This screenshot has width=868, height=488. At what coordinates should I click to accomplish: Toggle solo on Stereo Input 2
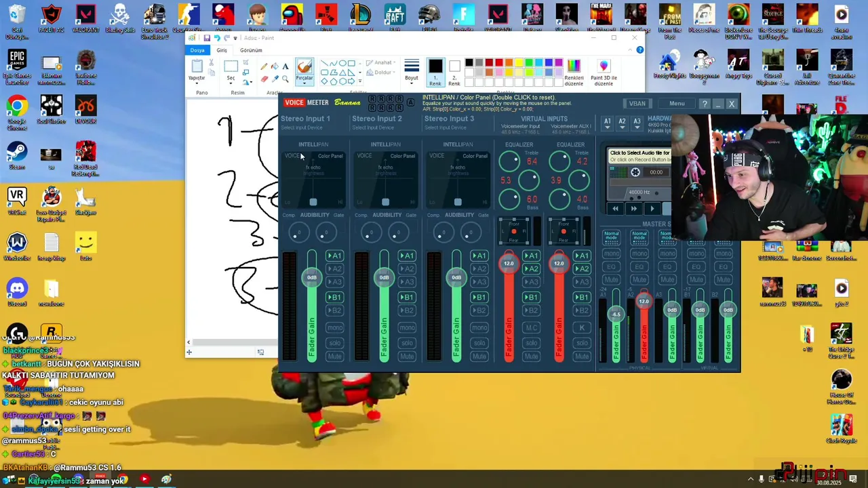407,342
